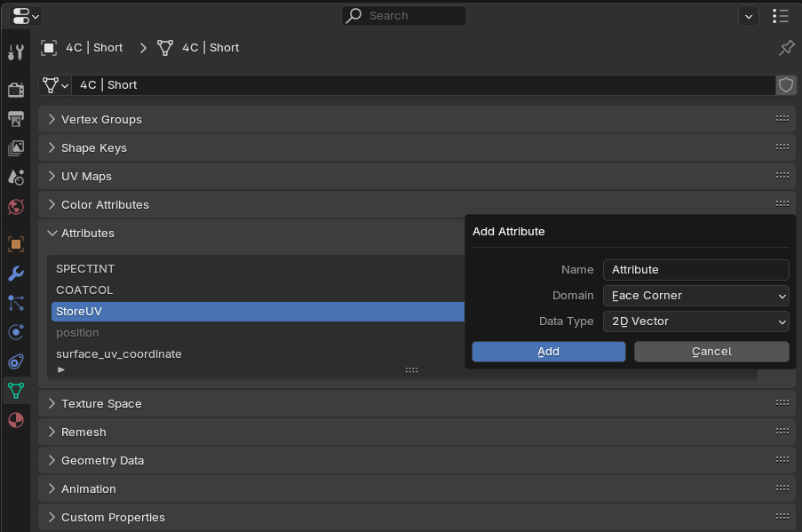Open the World properties tab
This screenshot has height=532, width=802.
(x=16, y=207)
